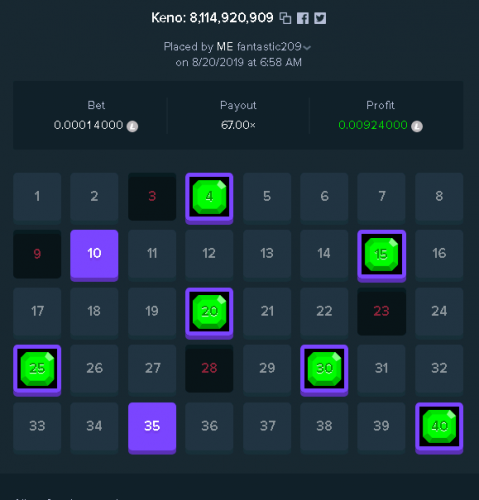Click the profit value 0.00924000
The width and height of the screenshot is (479, 500).
(373, 125)
